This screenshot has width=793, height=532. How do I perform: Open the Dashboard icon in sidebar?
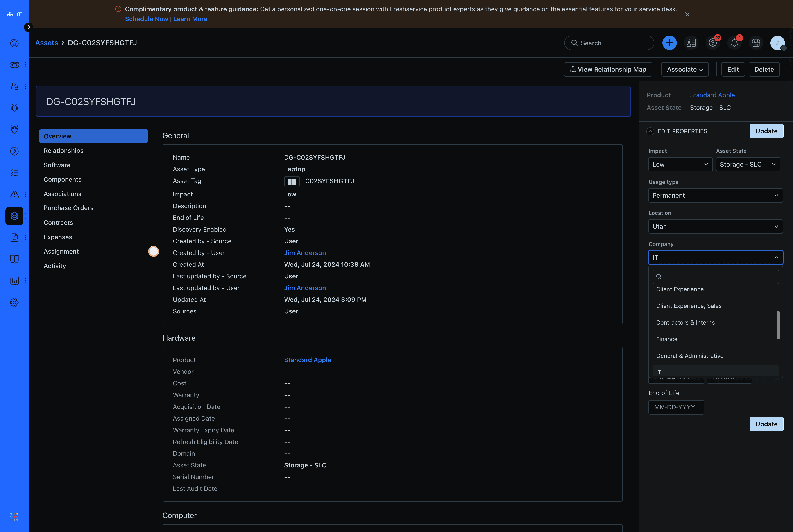click(14, 43)
